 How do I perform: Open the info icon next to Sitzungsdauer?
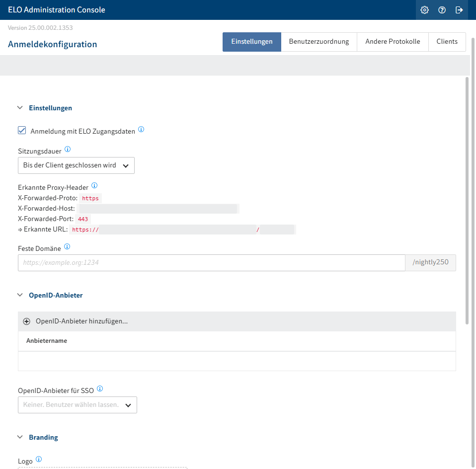(68, 149)
